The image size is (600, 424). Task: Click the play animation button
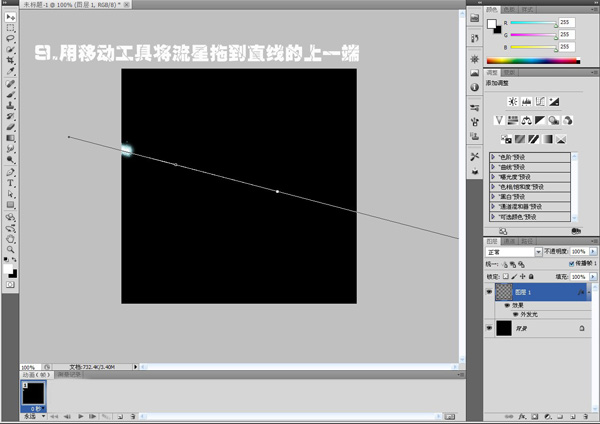coord(79,415)
